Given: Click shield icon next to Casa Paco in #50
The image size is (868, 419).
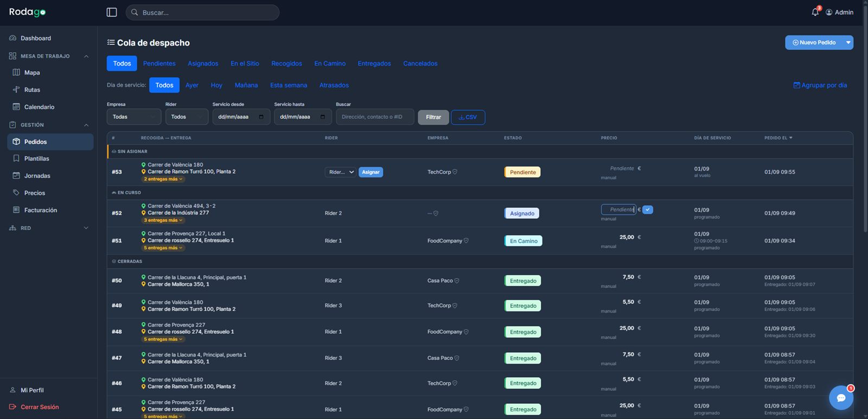Looking at the screenshot, I should [x=457, y=281].
